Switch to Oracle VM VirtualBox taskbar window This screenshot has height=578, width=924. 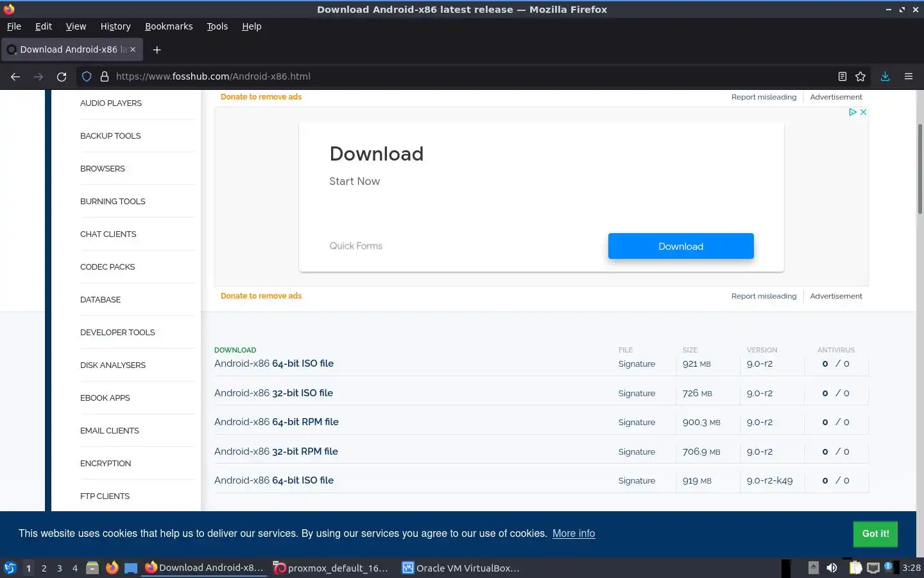tap(461, 568)
